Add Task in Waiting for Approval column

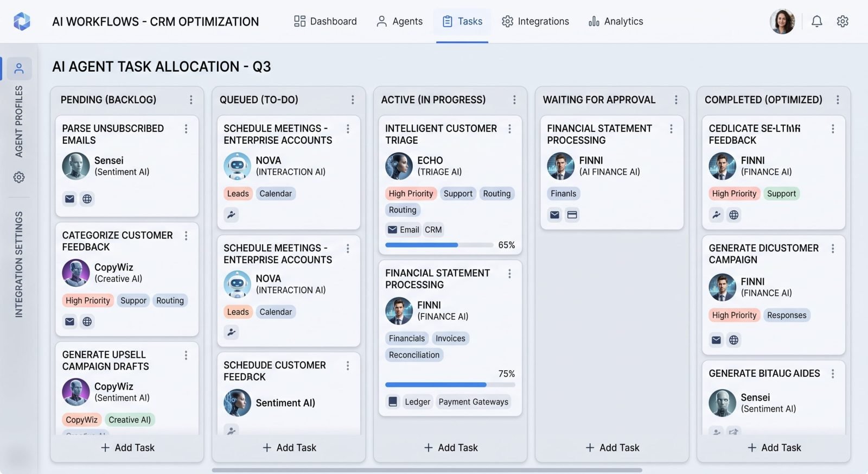coord(612,447)
